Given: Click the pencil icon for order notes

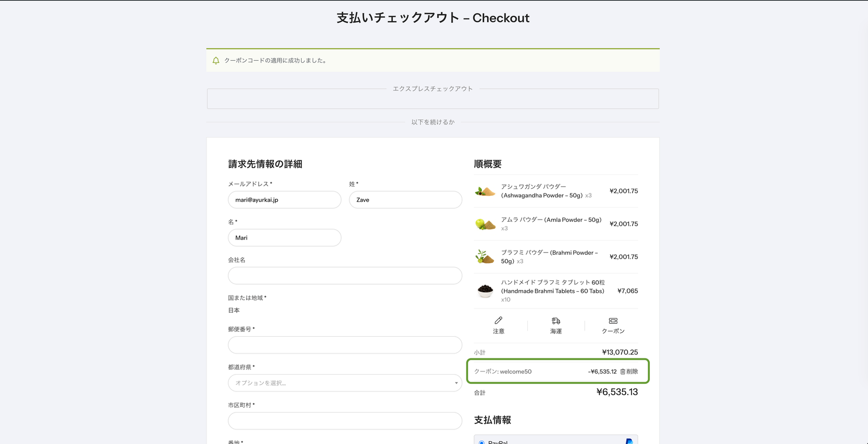Looking at the screenshot, I should (498, 320).
